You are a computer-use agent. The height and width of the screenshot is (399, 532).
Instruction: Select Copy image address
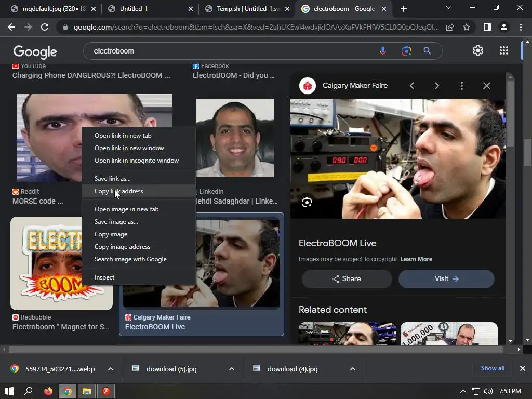(138, 247)
